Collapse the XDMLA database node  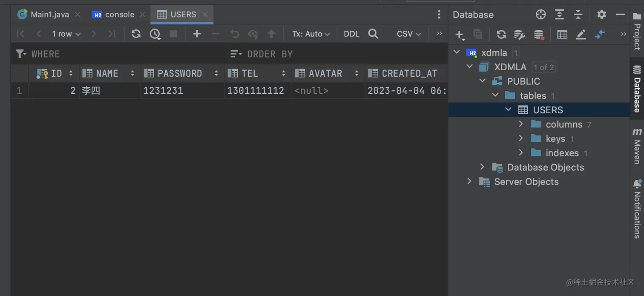[469, 66]
